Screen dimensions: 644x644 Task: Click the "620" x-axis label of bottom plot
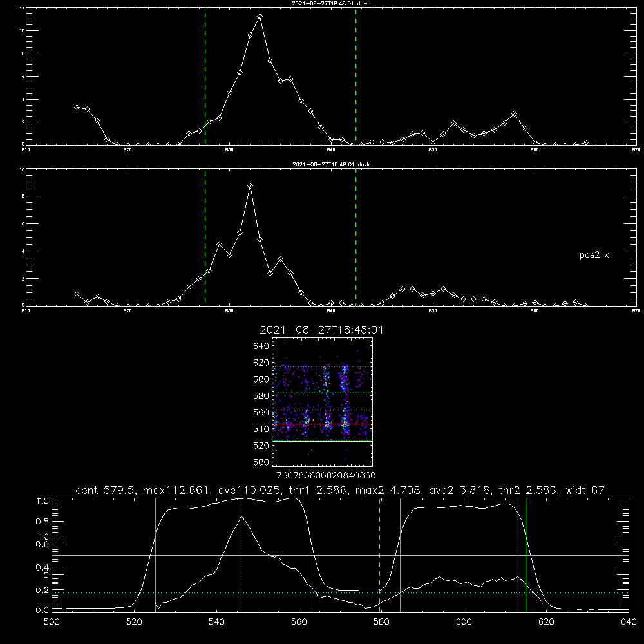point(546,622)
